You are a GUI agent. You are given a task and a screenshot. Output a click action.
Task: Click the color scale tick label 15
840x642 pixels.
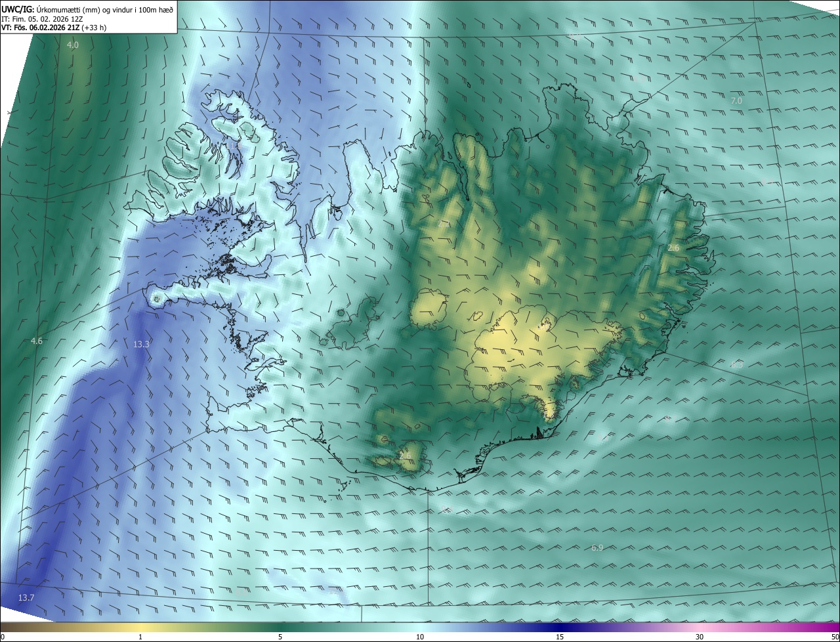[x=560, y=637]
